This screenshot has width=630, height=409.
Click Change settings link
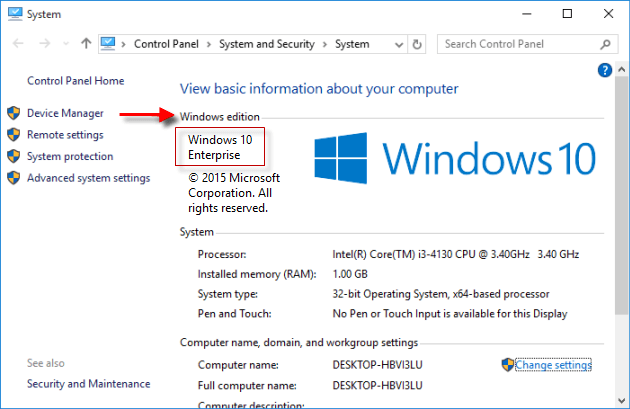point(553,365)
